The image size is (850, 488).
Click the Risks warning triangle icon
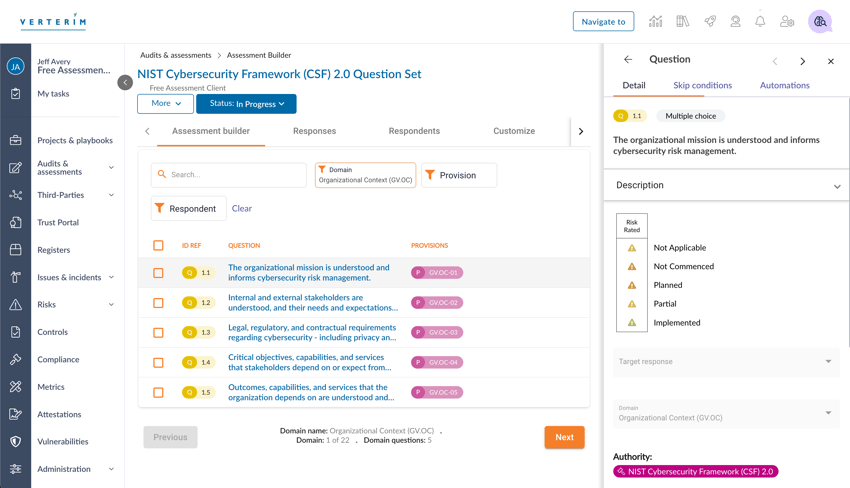(x=15, y=304)
